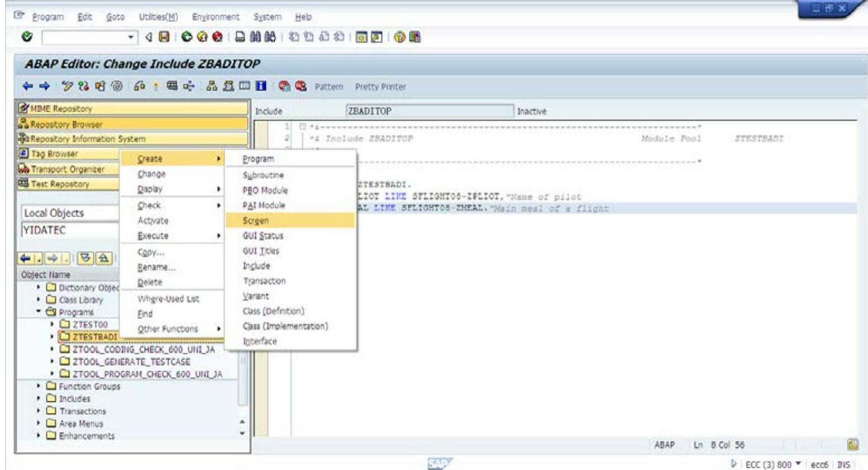
Task: Choose Screen from the Create submenu
Action: (290, 221)
